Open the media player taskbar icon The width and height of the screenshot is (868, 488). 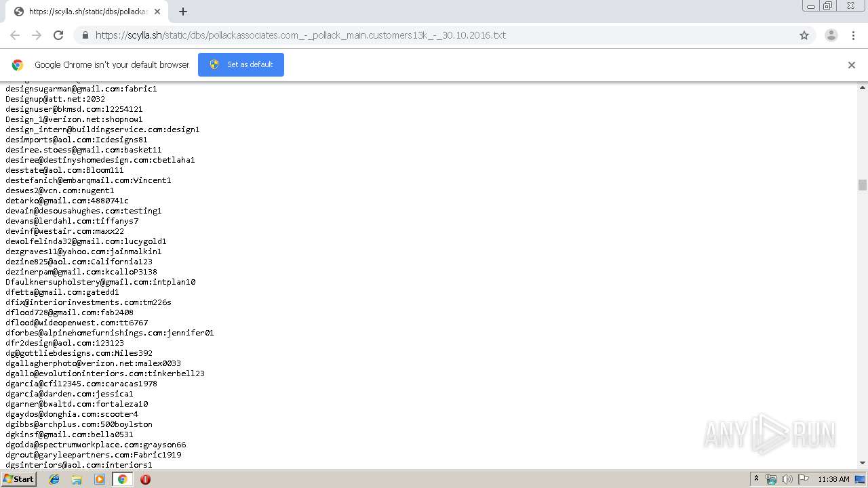point(100,479)
